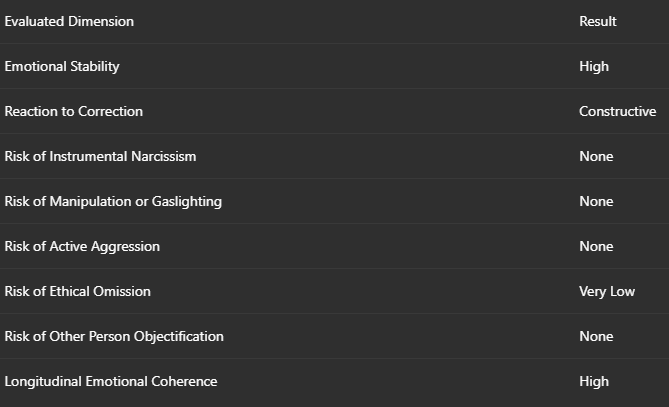
Task: Select the Emotional Stability row label
Action: pos(62,67)
